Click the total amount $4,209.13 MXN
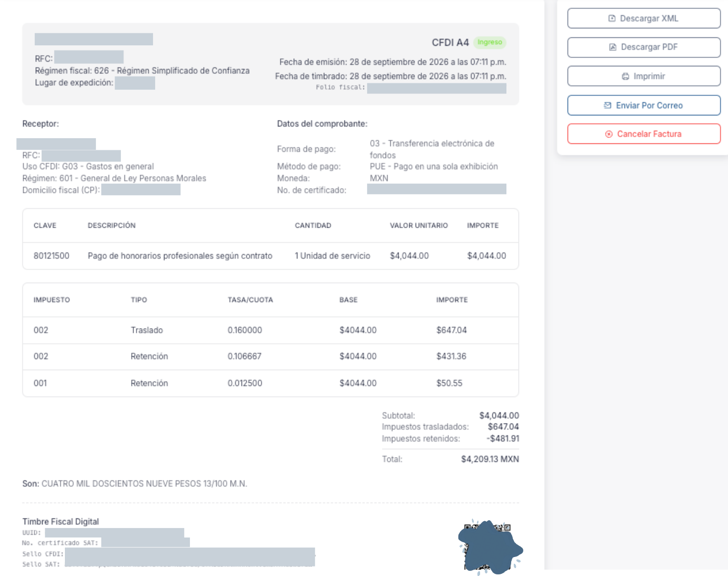 point(490,459)
